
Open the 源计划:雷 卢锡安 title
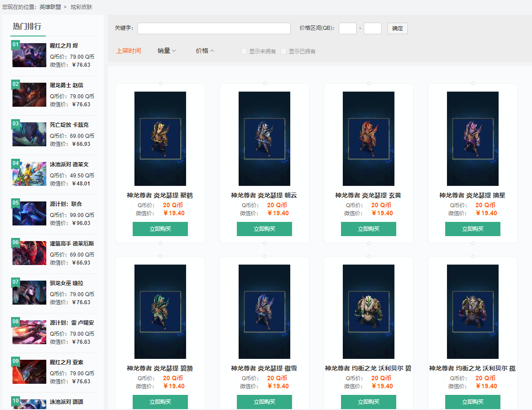[72, 323]
